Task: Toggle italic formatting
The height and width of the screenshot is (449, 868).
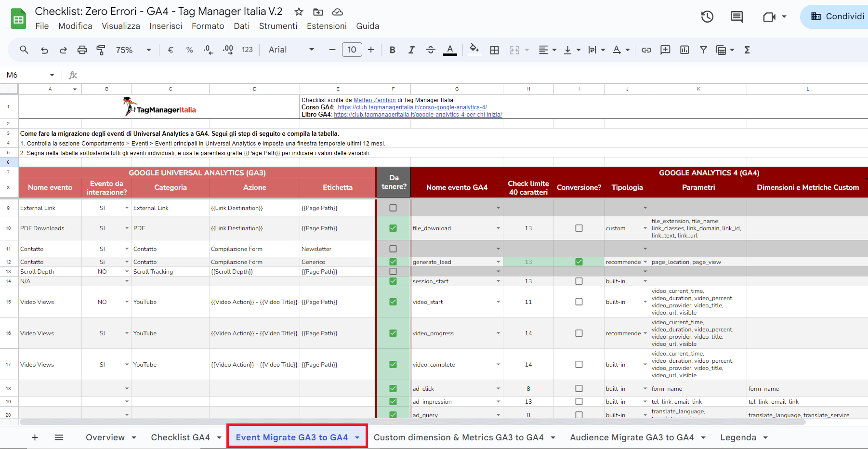Action: [411, 50]
